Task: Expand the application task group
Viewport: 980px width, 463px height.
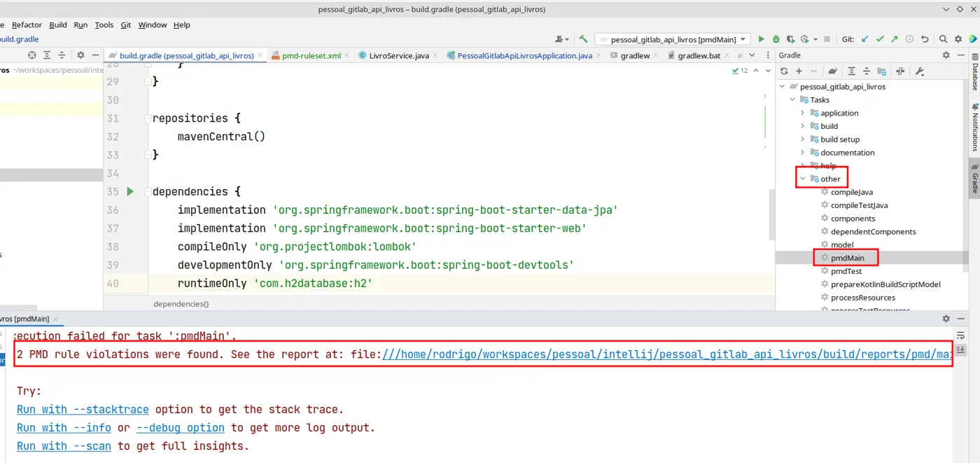Action: pos(802,113)
